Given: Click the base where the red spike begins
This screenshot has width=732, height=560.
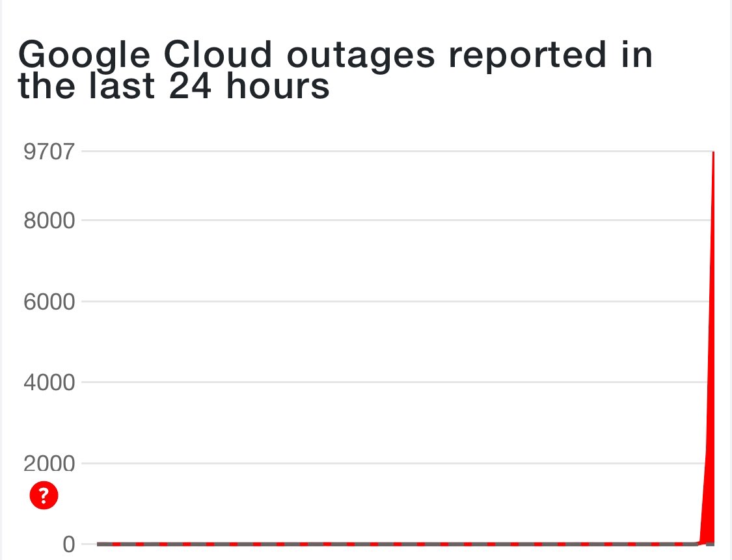Looking at the screenshot, I should tap(700, 542).
